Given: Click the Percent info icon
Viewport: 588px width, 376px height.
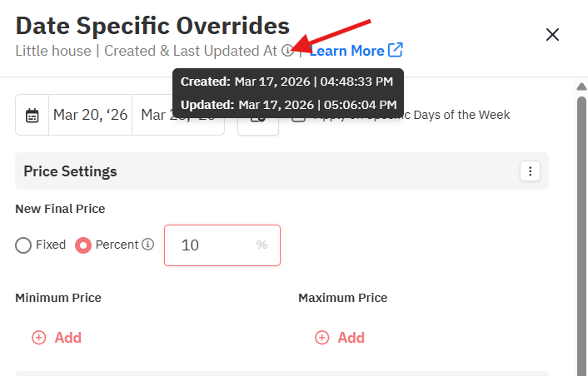Looking at the screenshot, I should 148,245.
